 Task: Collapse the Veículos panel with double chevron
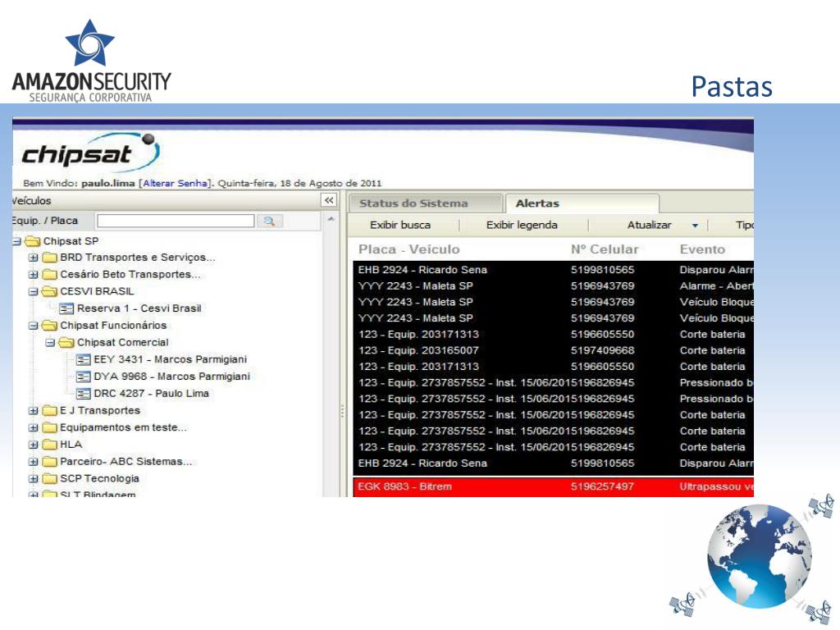pos(329,200)
